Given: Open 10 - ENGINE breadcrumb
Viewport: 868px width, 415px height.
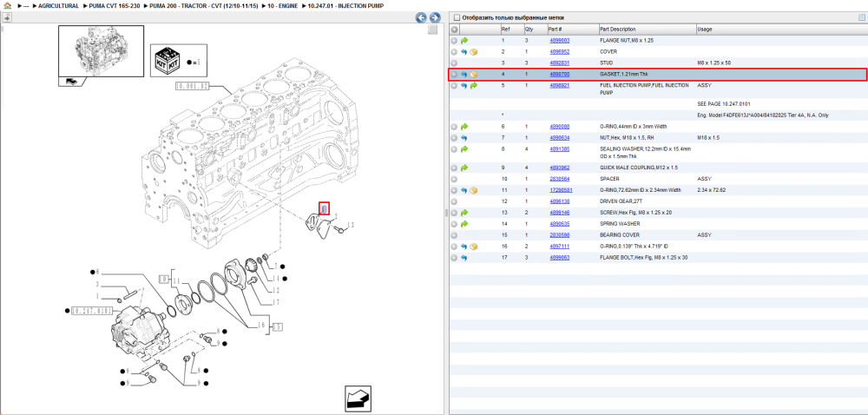Looking at the screenshot, I should point(282,5).
